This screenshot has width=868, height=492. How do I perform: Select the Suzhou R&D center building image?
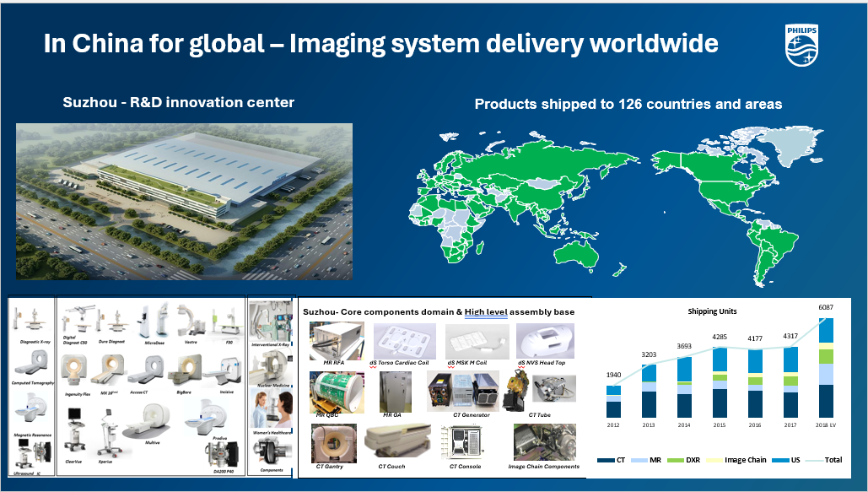[x=184, y=201]
